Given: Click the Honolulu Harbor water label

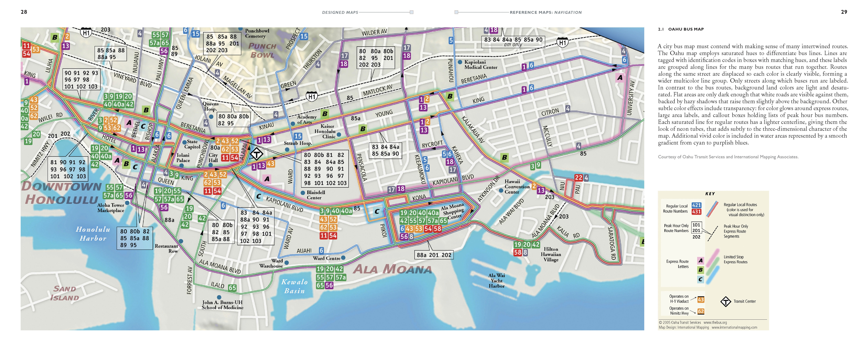Looking at the screenshot, I should [x=93, y=234].
